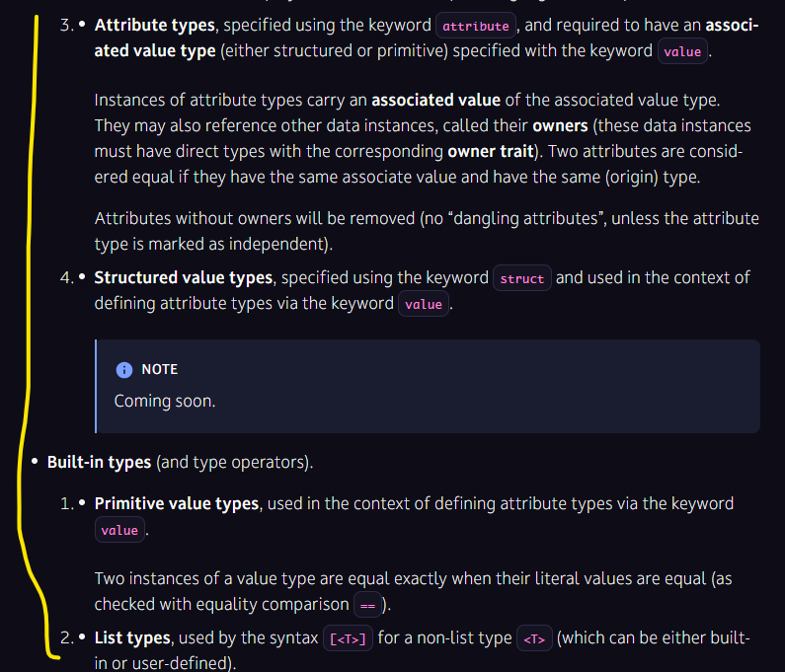Click the bold 'Primitive value types' text
The width and height of the screenshot is (785, 672).
tap(177, 503)
